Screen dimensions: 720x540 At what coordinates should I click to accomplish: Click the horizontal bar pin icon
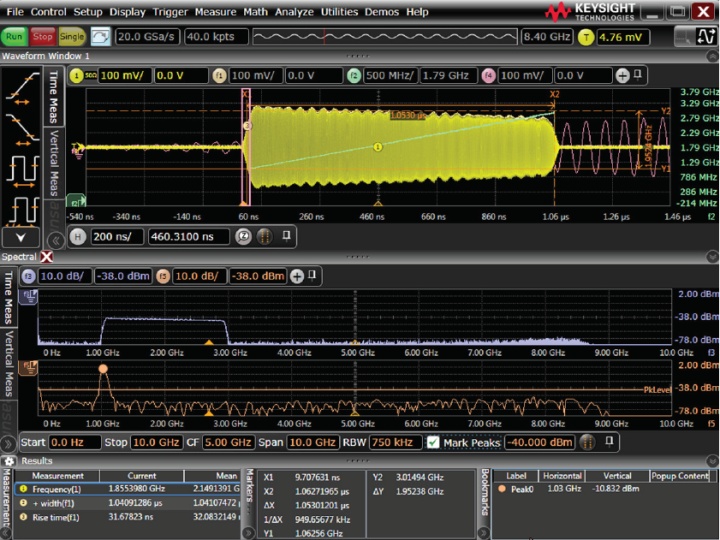point(286,236)
